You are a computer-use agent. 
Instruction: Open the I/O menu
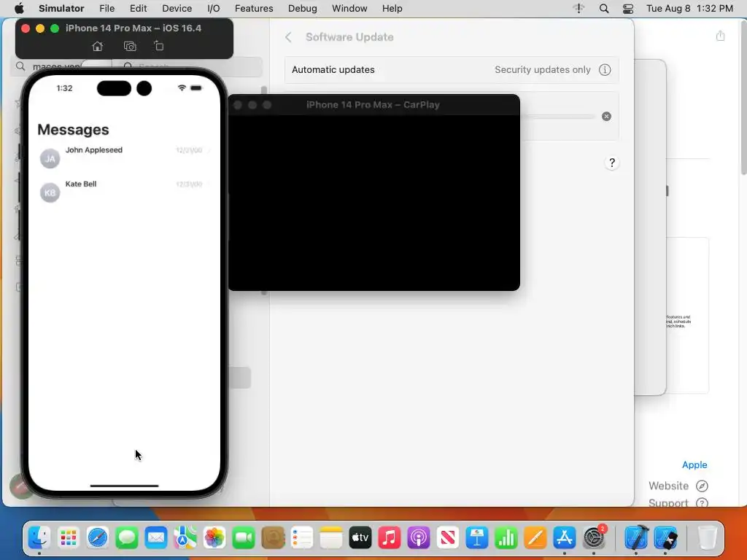coord(214,9)
